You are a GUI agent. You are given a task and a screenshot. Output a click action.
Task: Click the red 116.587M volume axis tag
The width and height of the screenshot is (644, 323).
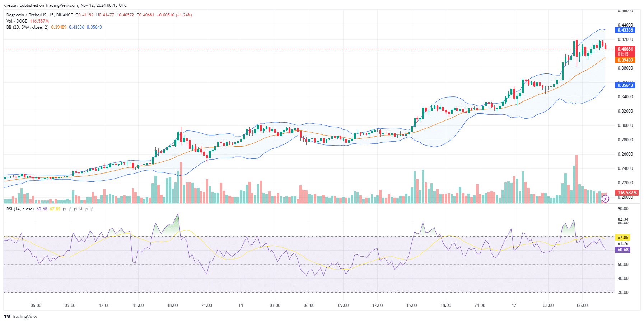(626, 193)
